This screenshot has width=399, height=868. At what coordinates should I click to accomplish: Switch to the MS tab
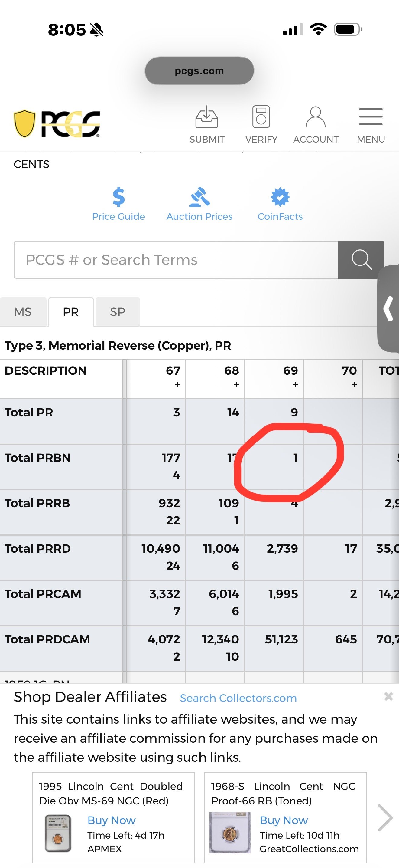23,312
